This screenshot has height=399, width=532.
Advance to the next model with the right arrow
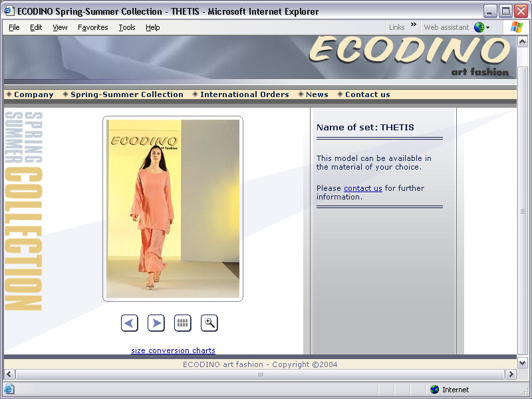pyautogui.click(x=156, y=323)
